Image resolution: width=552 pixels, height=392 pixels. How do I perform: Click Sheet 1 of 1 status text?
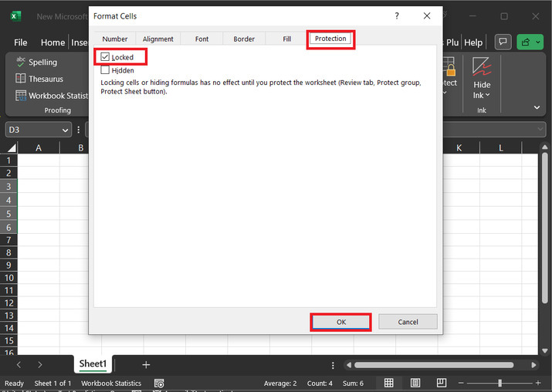point(52,384)
